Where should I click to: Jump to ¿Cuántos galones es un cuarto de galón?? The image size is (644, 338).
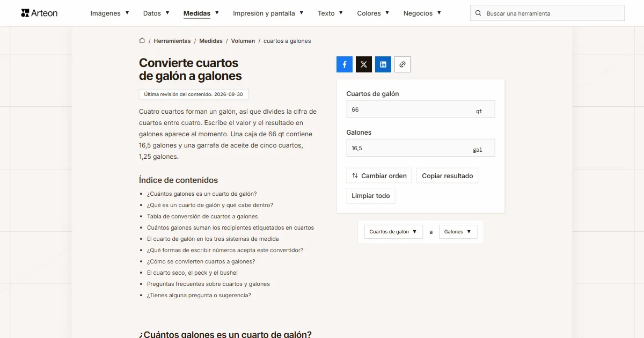click(x=202, y=194)
